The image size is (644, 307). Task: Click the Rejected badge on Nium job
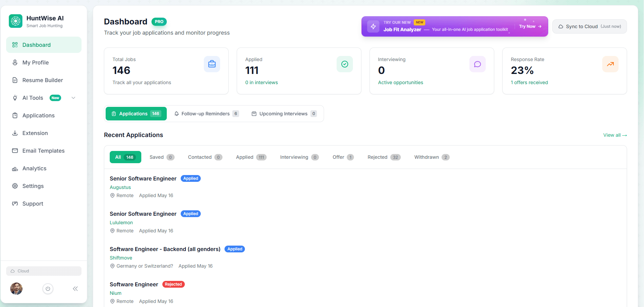(174, 284)
